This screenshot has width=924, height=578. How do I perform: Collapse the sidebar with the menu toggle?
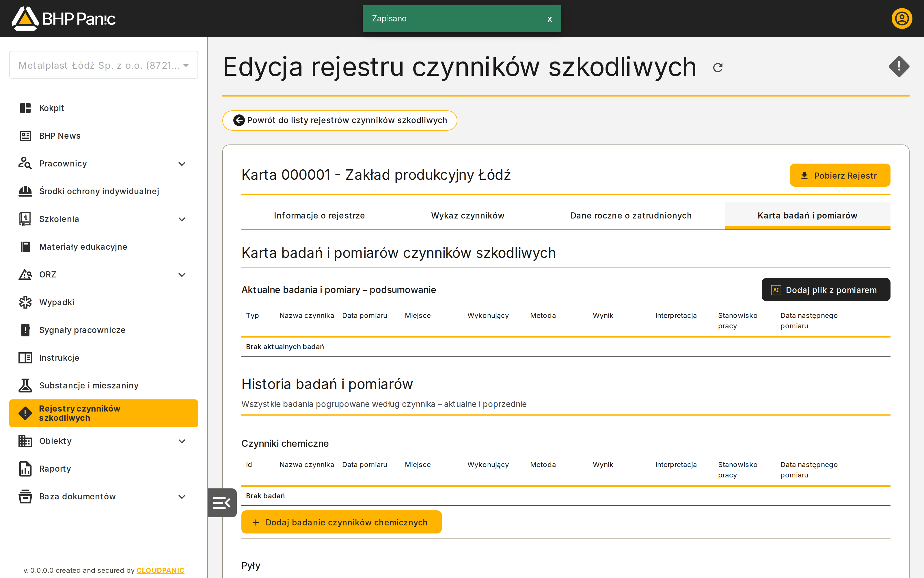point(222,503)
